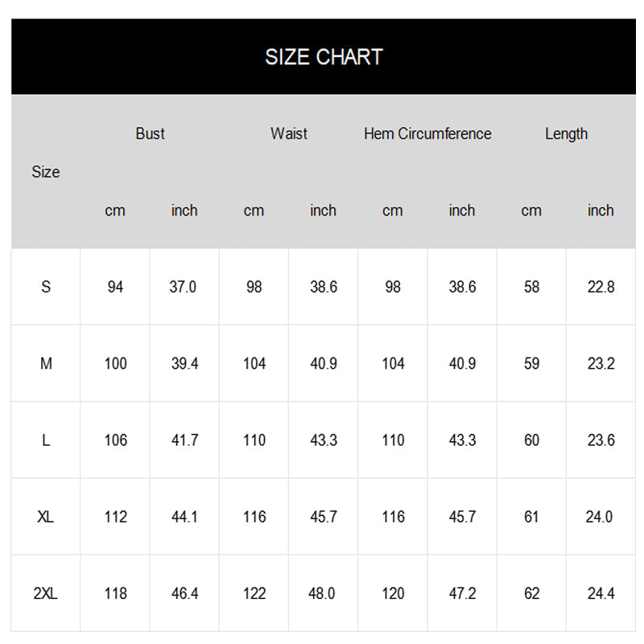Click the Hem Circumference header
The width and height of the screenshot is (644, 644).
point(427,134)
